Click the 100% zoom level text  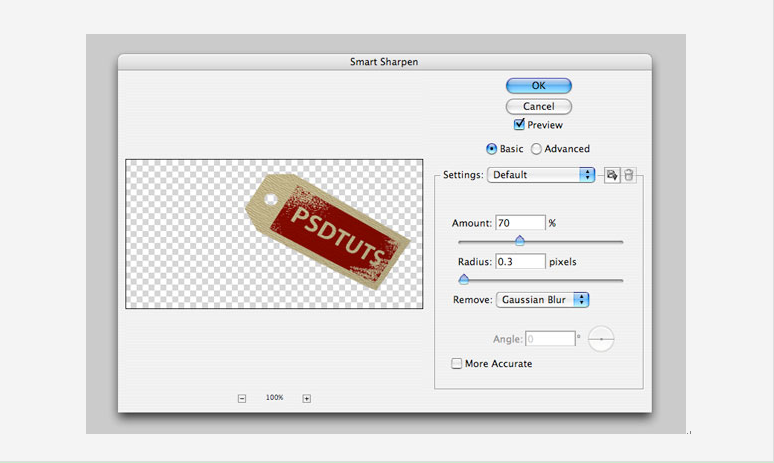[x=274, y=397]
